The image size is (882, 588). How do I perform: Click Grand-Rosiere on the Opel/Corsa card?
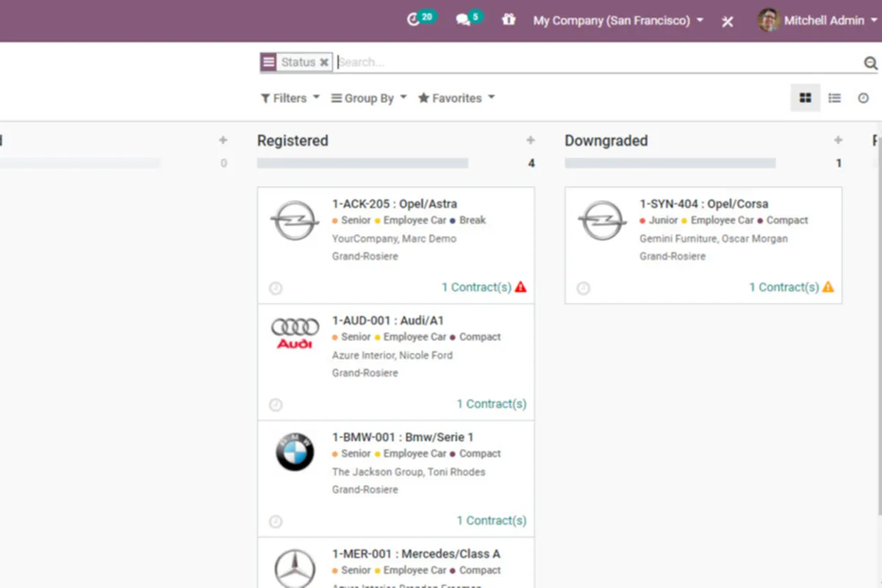pyautogui.click(x=673, y=257)
